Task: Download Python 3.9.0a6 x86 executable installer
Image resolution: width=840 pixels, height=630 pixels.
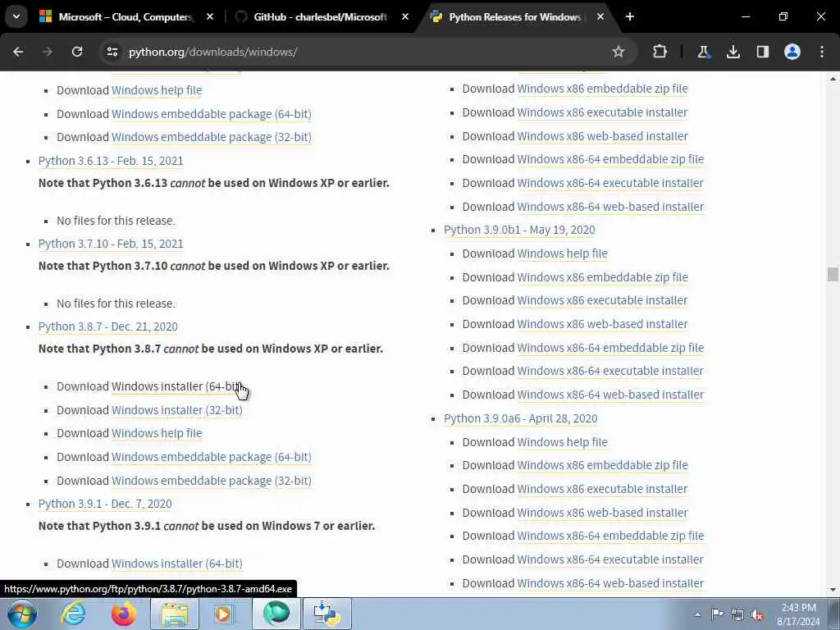Action: (x=602, y=489)
